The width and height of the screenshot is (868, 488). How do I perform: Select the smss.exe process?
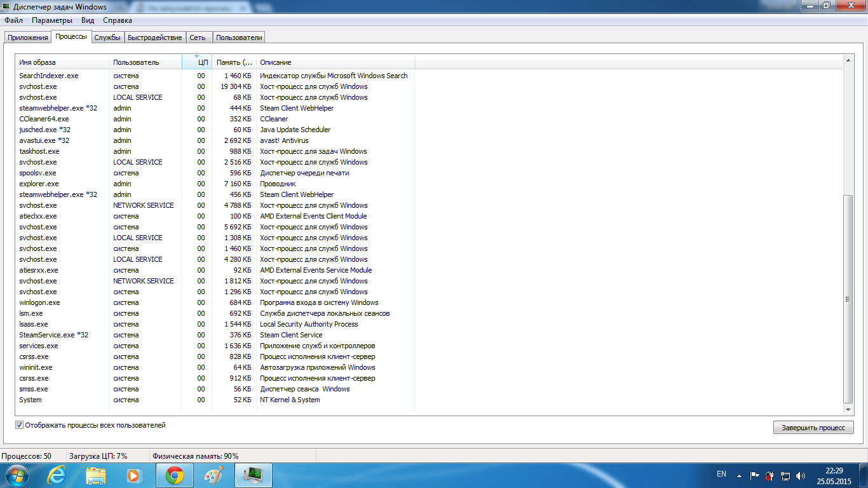pyautogui.click(x=215, y=389)
